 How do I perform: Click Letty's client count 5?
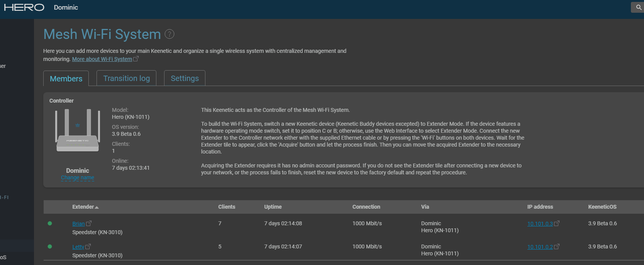(220, 246)
